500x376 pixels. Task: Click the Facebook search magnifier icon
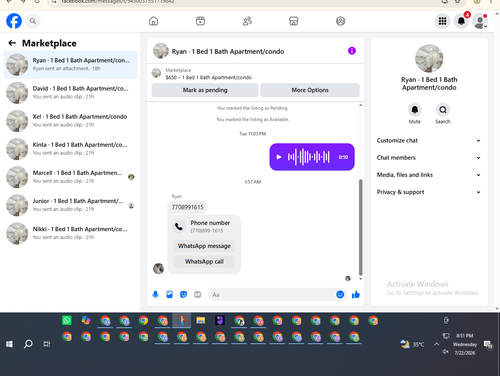click(x=33, y=21)
